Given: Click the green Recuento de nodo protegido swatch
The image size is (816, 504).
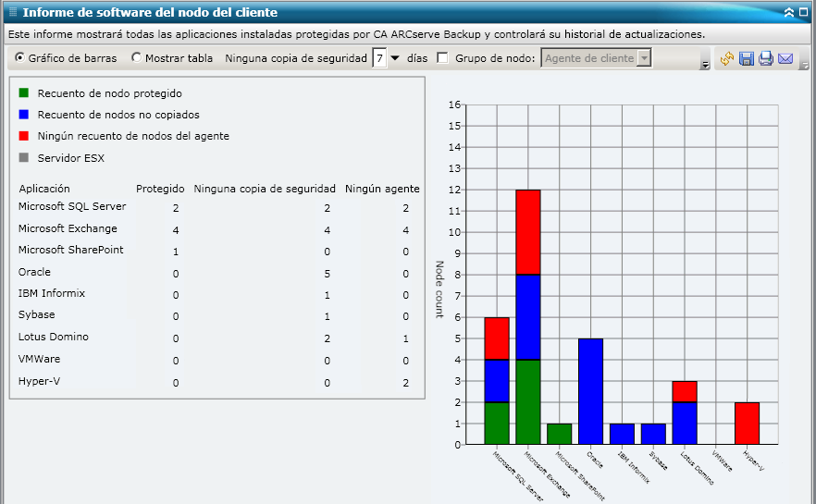Looking at the screenshot, I should point(23,93).
